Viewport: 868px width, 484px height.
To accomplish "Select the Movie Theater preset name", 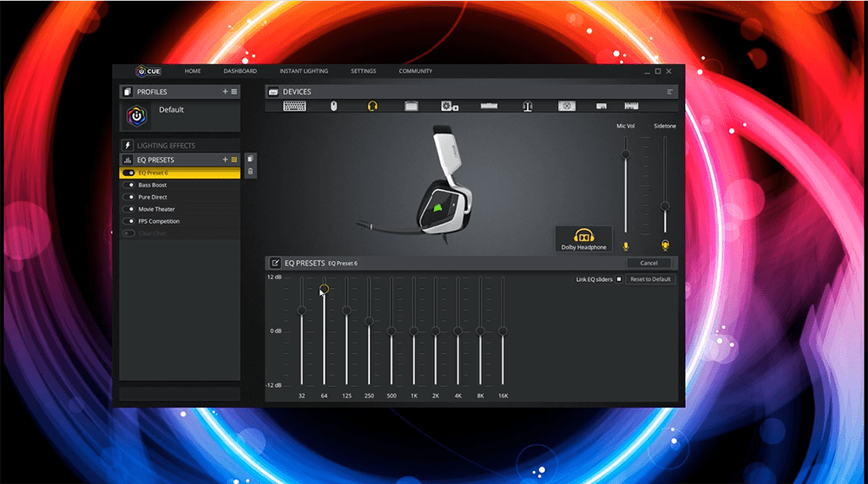I will 156,209.
